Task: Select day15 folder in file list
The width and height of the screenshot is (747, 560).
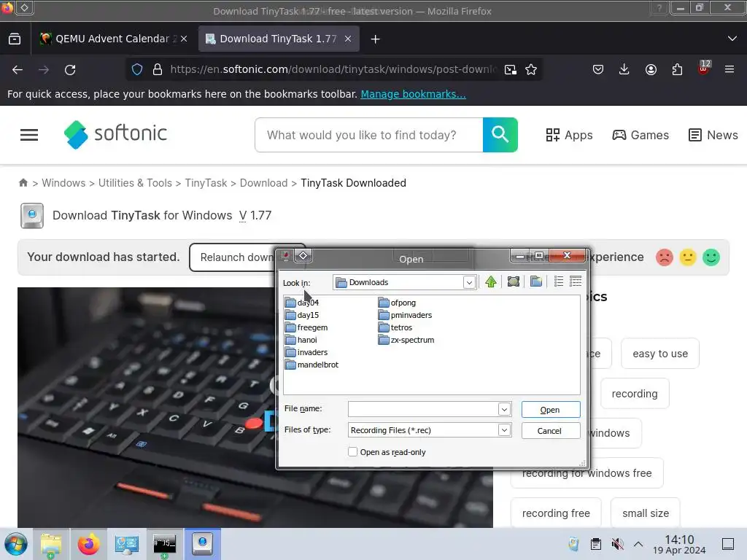Action: (301, 315)
